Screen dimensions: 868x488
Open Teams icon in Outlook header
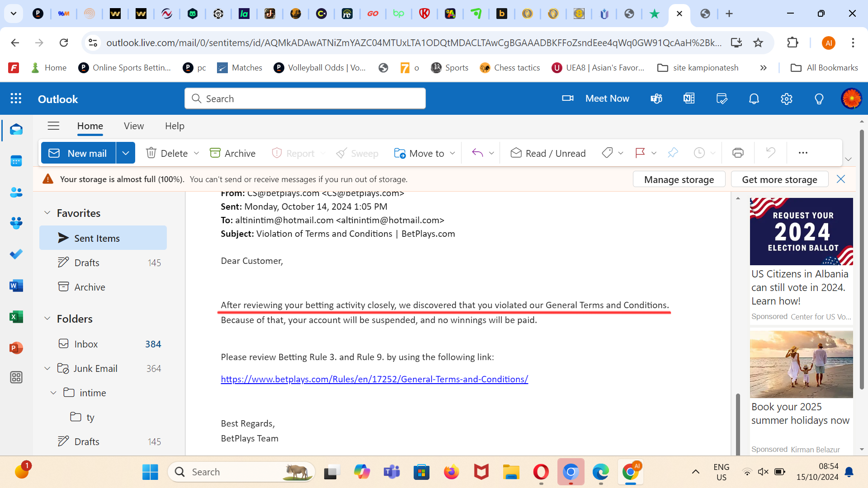656,99
